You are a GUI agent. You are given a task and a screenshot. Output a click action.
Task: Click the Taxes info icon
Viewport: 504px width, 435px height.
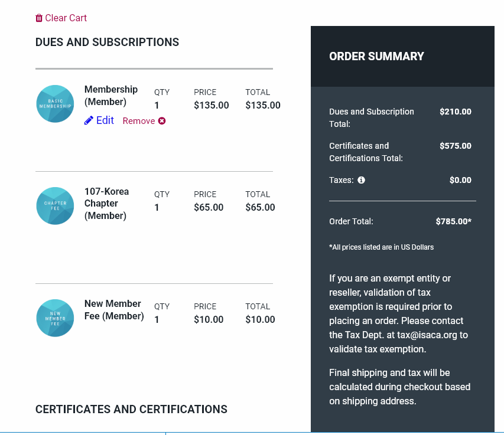(362, 180)
